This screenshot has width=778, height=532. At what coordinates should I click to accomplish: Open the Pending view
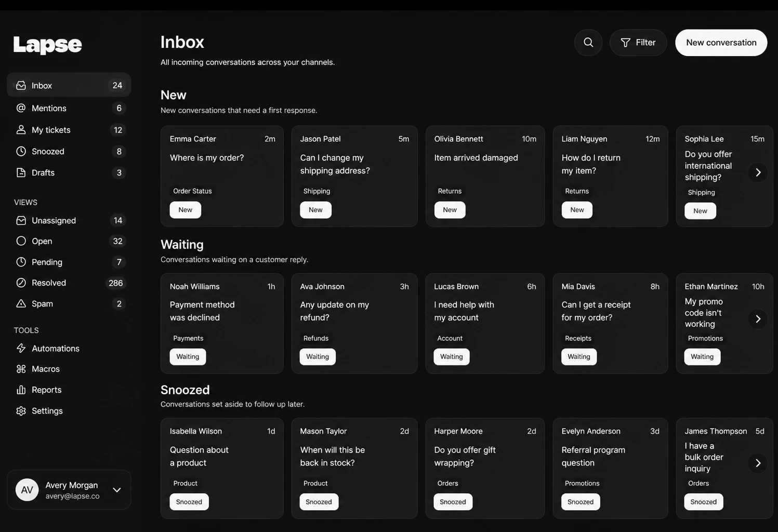click(x=69, y=262)
